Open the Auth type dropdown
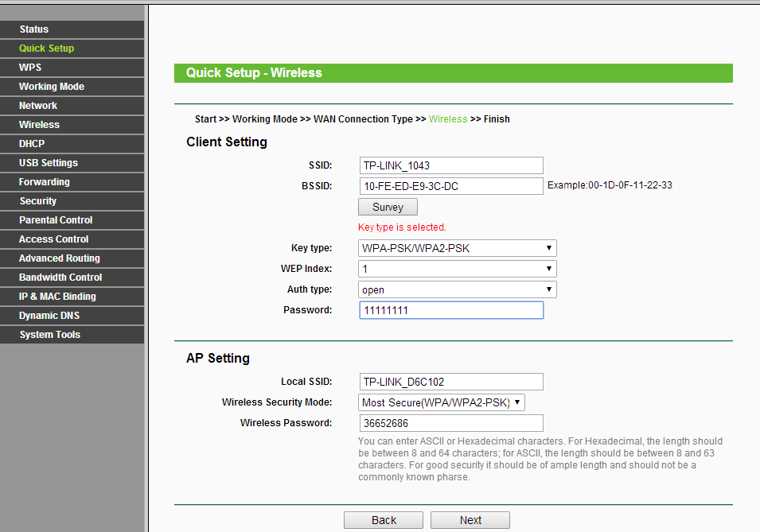760x532 pixels. (x=458, y=289)
